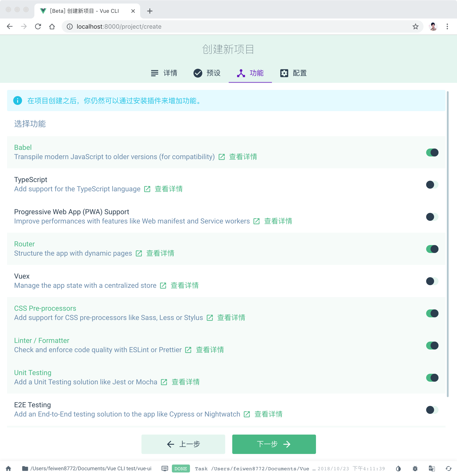457x476 pixels.
Task: Click external-link icon in PWA Support row
Action: [257, 221]
